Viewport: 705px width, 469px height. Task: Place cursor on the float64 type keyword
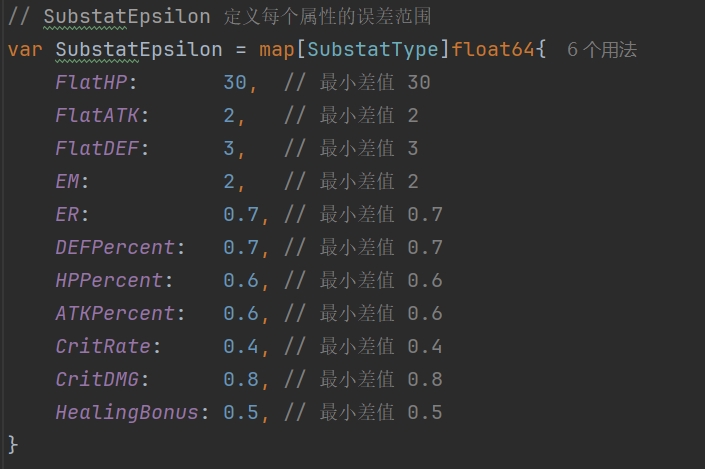(x=493, y=49)
